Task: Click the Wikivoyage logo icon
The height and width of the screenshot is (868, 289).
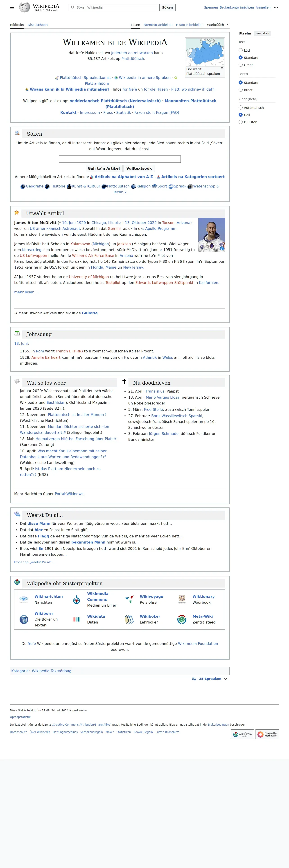Action: pyautogui.click(x=129, y=599)
